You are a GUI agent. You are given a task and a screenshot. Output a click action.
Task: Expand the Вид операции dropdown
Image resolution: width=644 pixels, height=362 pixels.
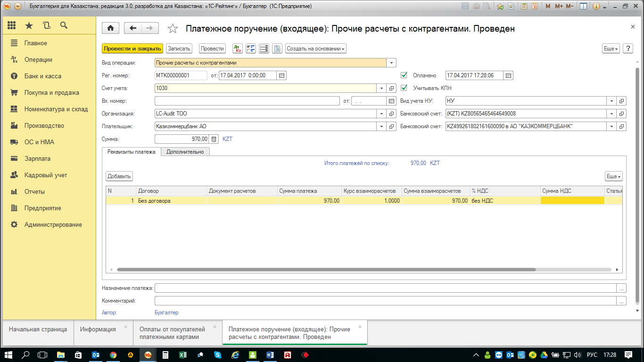click(392, 63)
